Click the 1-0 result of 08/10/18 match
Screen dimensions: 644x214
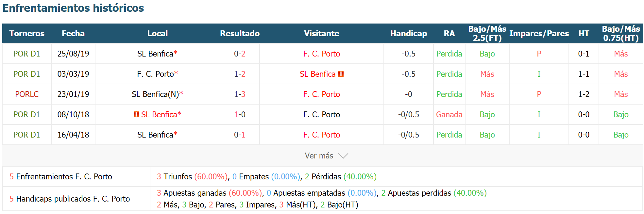[240, 114]
